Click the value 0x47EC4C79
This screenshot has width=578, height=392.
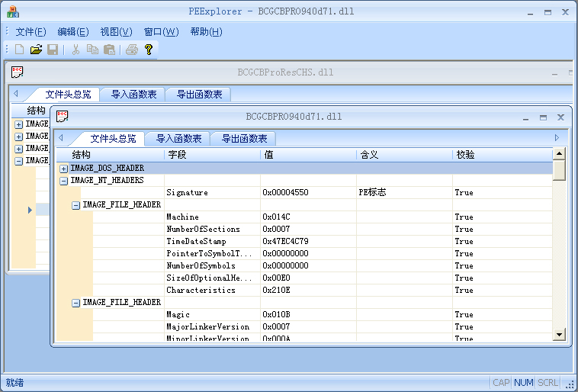[285, 241]
